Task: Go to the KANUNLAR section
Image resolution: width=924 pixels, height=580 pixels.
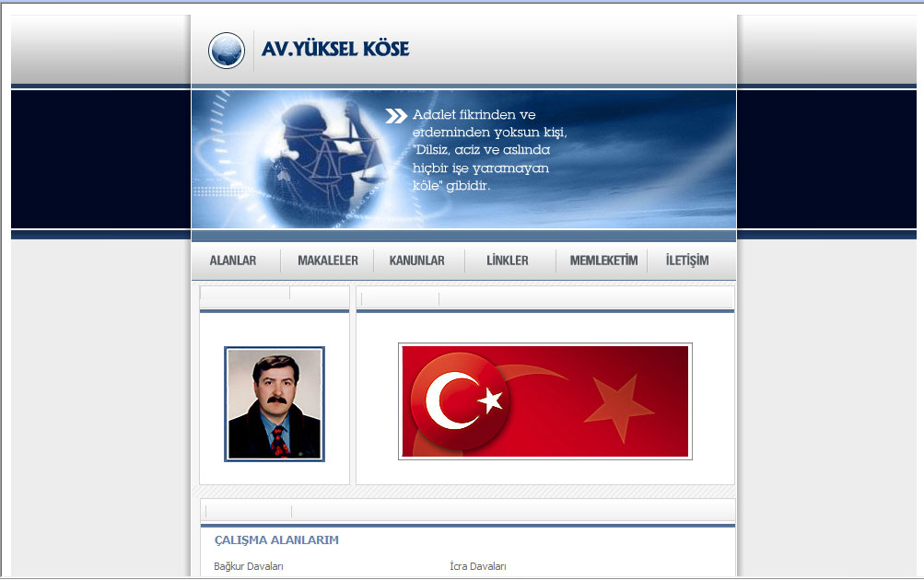Action: pyautogui.click(x=416, y=261)
